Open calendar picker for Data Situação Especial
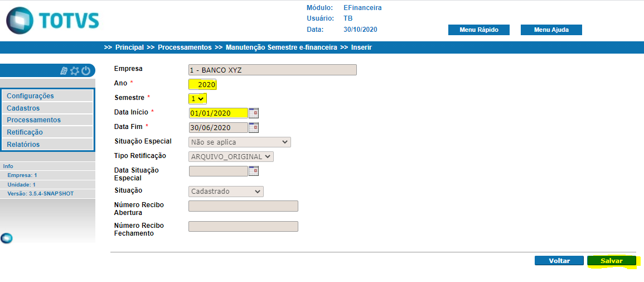The image size is (644, 282). pyautogui.click(x=254, y=171)
